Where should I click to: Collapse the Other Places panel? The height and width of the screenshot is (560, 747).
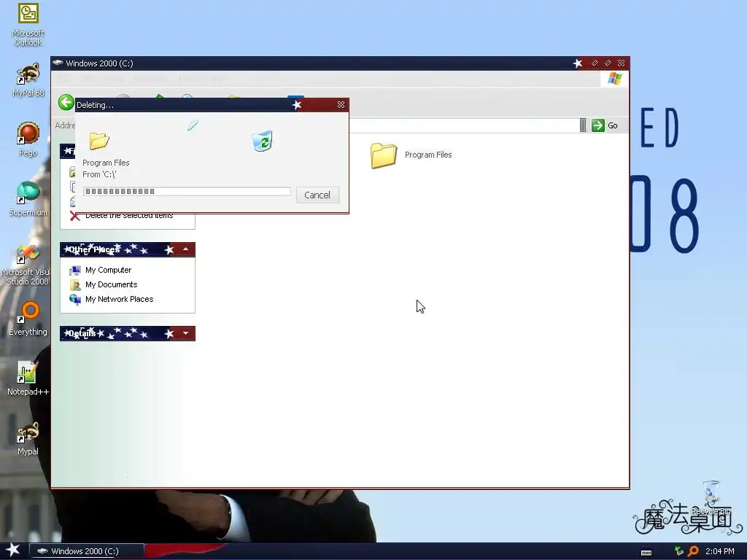pyautogui.click(x=186, y=249)
